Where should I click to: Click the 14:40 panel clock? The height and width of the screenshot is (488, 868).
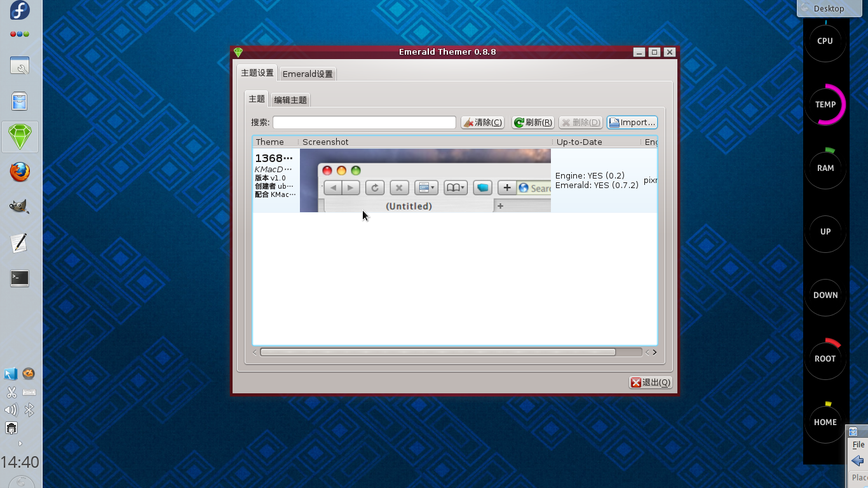point(20,462)
